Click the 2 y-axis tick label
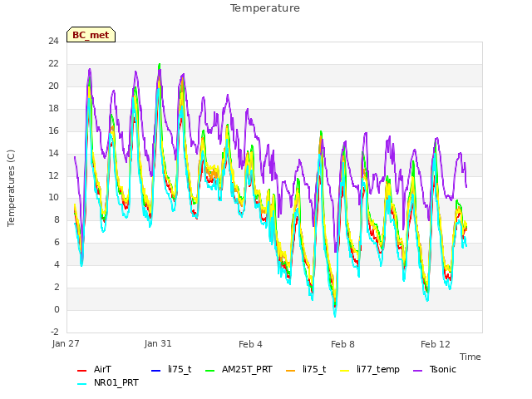This screenshot has height=399, width=532. [x=57, y=287]
